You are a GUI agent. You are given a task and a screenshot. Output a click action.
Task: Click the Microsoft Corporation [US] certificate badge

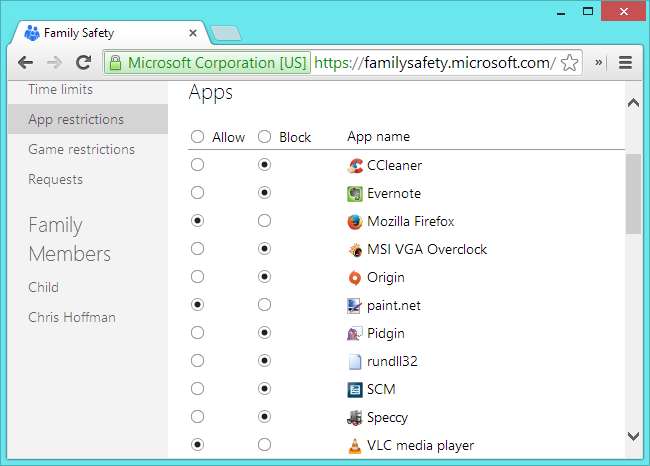[207, 63]
